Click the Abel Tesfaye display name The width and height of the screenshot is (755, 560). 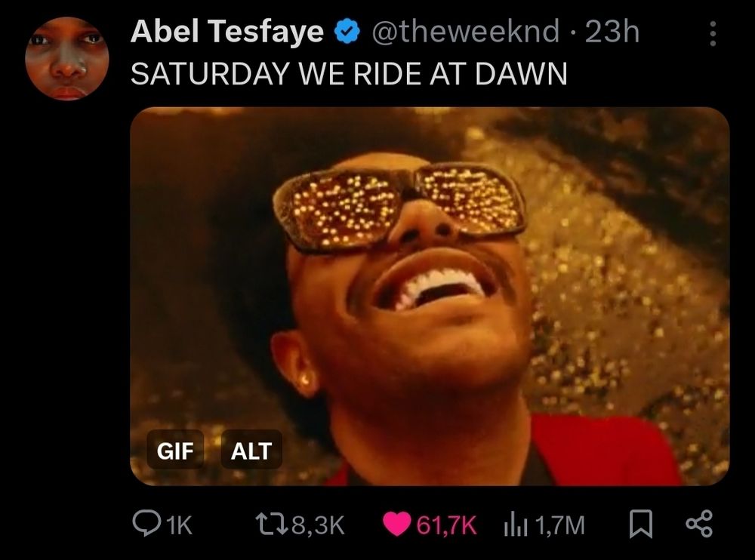pyautogui.click(x=226, y=32)
